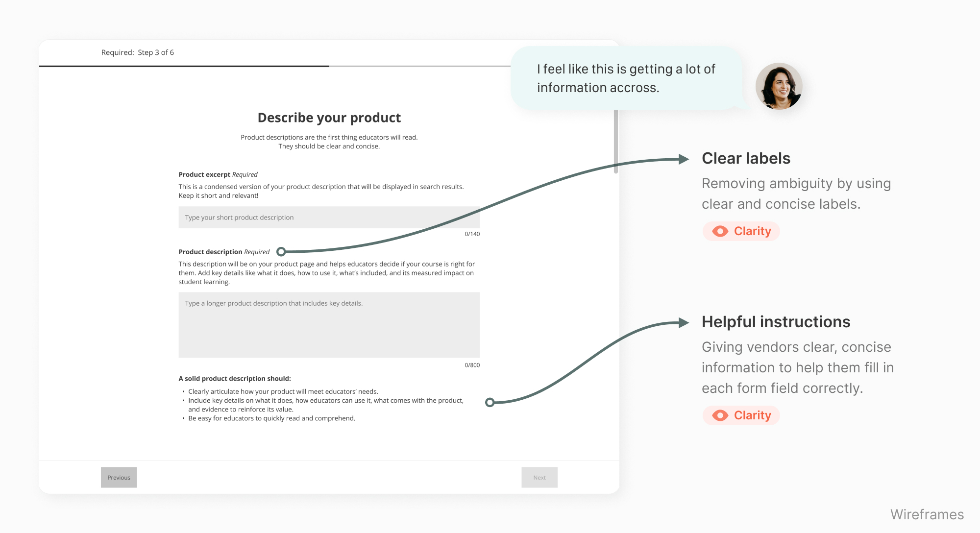
Task: Click the circle marker beside Product description
Action: (x=281, y=252)
